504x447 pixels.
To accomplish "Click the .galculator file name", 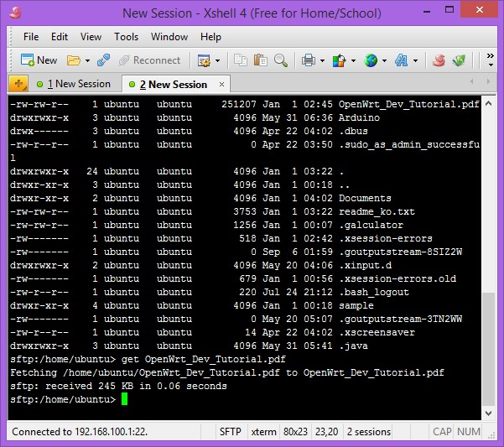I will (x=371, y=225).
